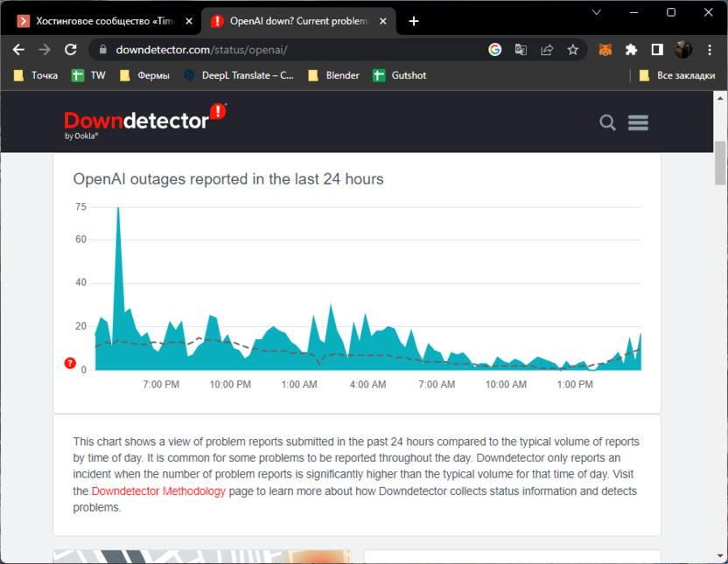
Task: Open Downdetector search magnifier
Action: (607, 123)
